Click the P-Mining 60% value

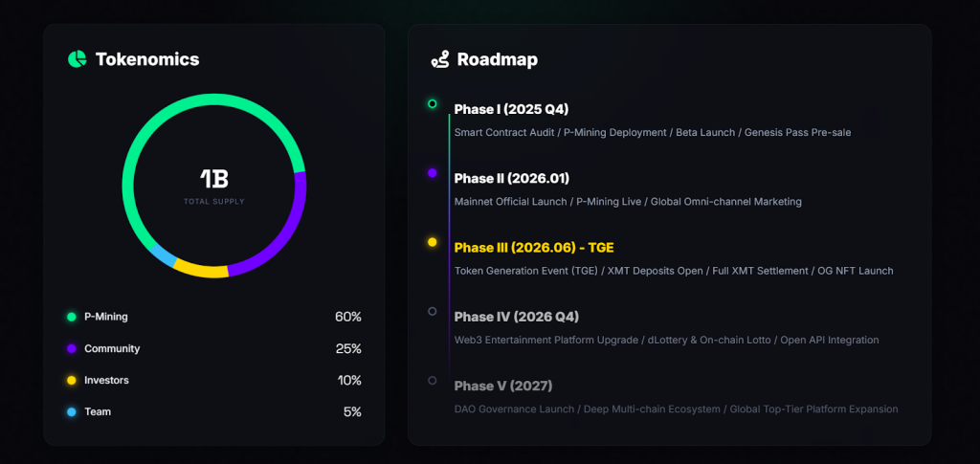pos(346,317)
